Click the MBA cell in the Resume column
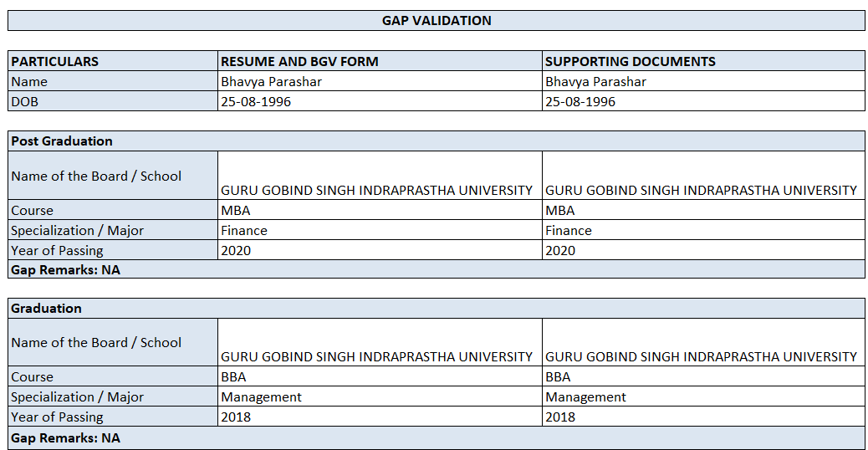 tap(380, 211)
